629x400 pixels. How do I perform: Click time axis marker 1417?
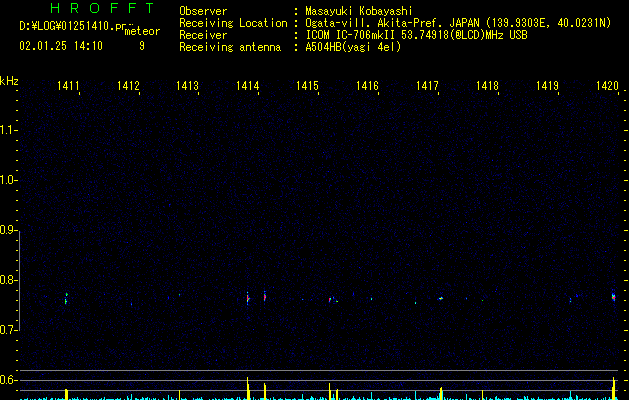pyautogui.click(x=427, y=86)
